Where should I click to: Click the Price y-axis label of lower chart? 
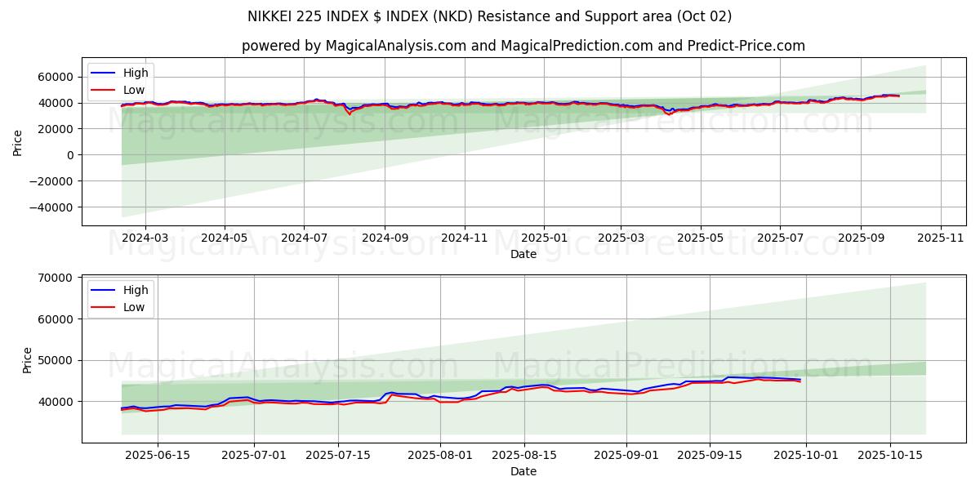pos(28,359)
